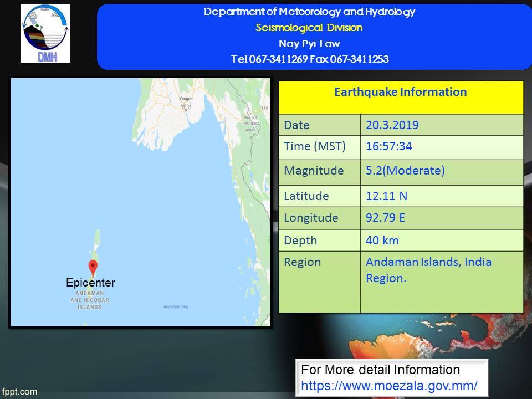
Task: Select the date value 20.3.2019
Action: 392,125
